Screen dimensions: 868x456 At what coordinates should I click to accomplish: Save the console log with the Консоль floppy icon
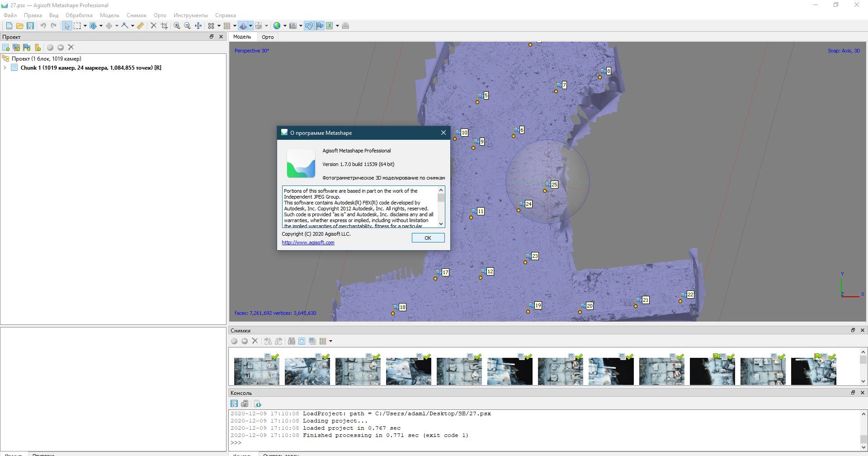[x=234, y=404]
